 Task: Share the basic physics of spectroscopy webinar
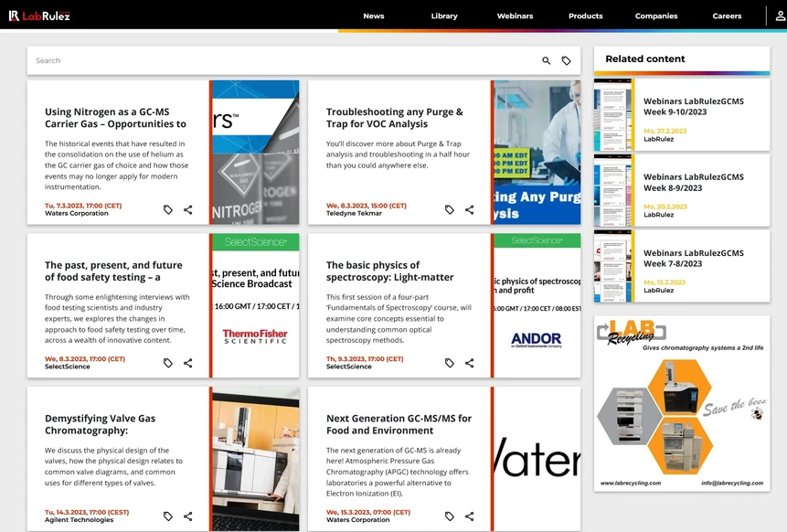(x=469, y=363)
